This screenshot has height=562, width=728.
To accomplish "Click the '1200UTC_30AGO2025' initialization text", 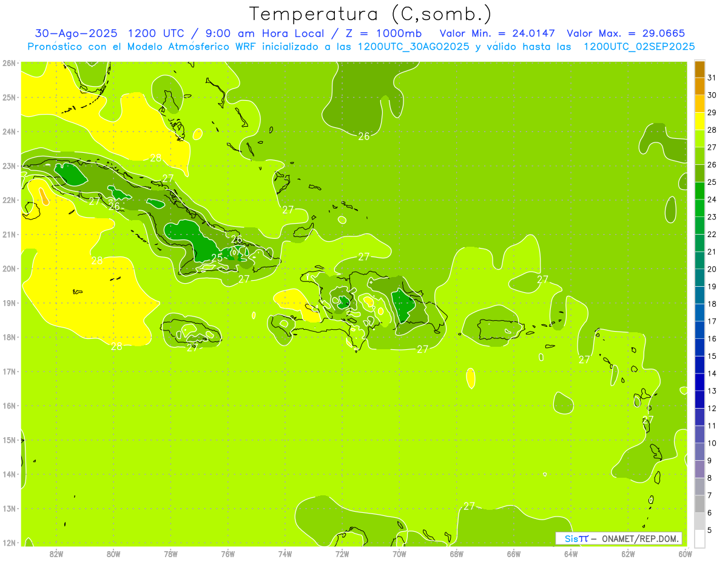I will pyautogui.click(x=414, y=47).
